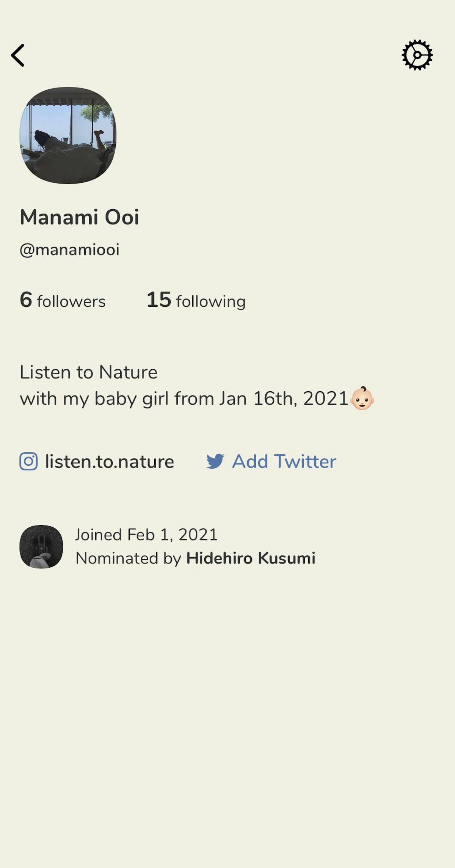Screen dimensions: 455x868
Task: Tap the blue Twitter bird icon
Action: click(x=215, y=461)
